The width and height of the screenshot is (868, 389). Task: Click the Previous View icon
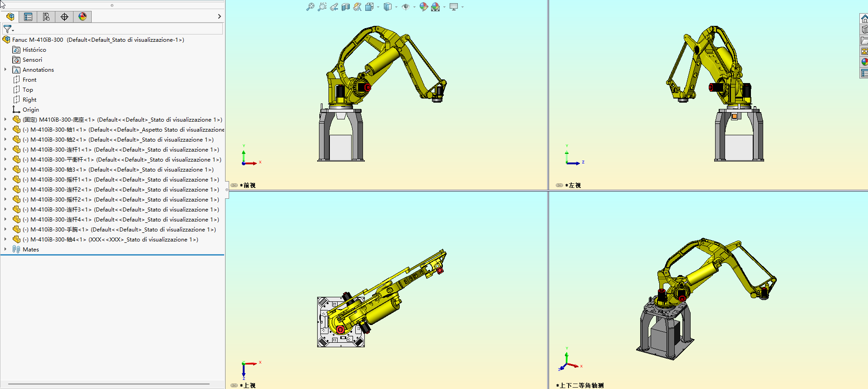point(334,7)
